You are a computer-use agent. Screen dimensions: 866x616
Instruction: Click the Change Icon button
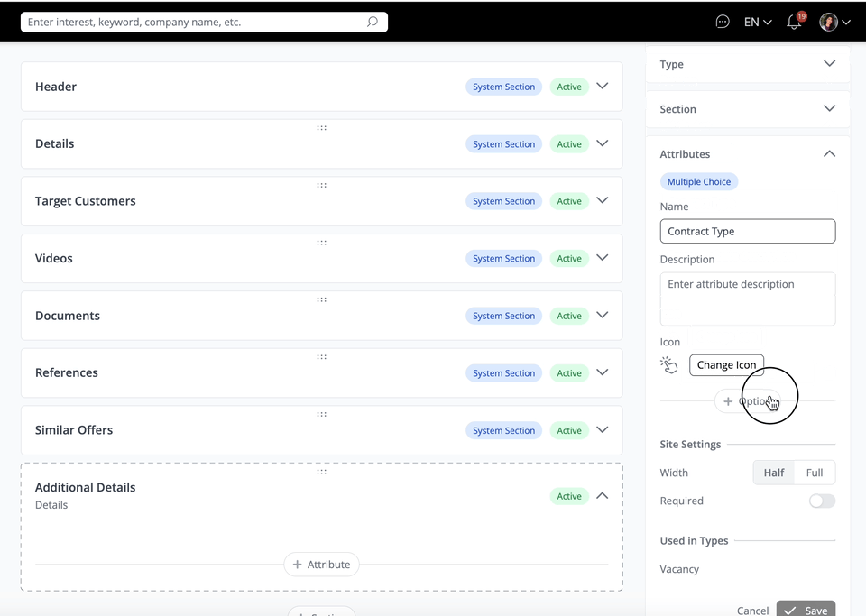coord(726,365)
